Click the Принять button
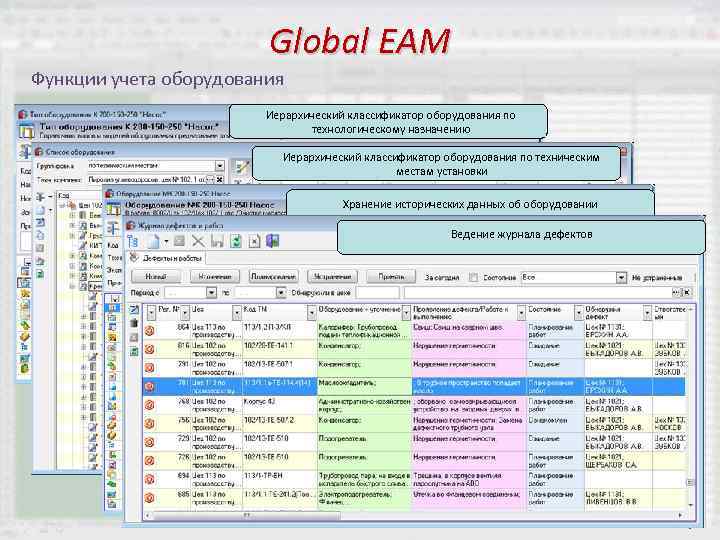Screen dimensions: 720x540 tap(391, 276)
